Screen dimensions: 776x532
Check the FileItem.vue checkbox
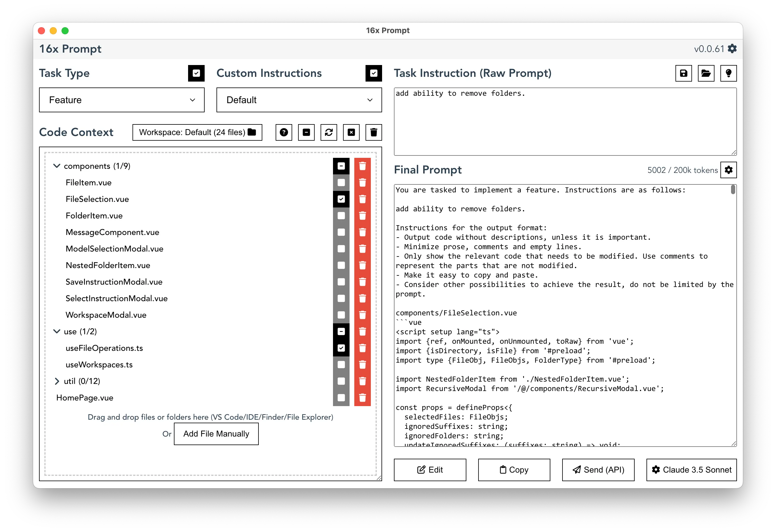pyautogui.click(x=341, y=183)
